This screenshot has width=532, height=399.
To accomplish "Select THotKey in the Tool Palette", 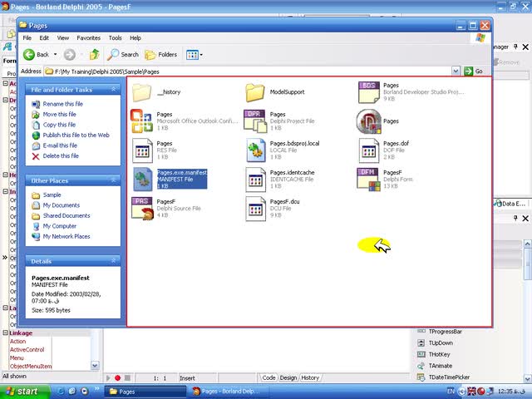I will (x=439, y=355).
